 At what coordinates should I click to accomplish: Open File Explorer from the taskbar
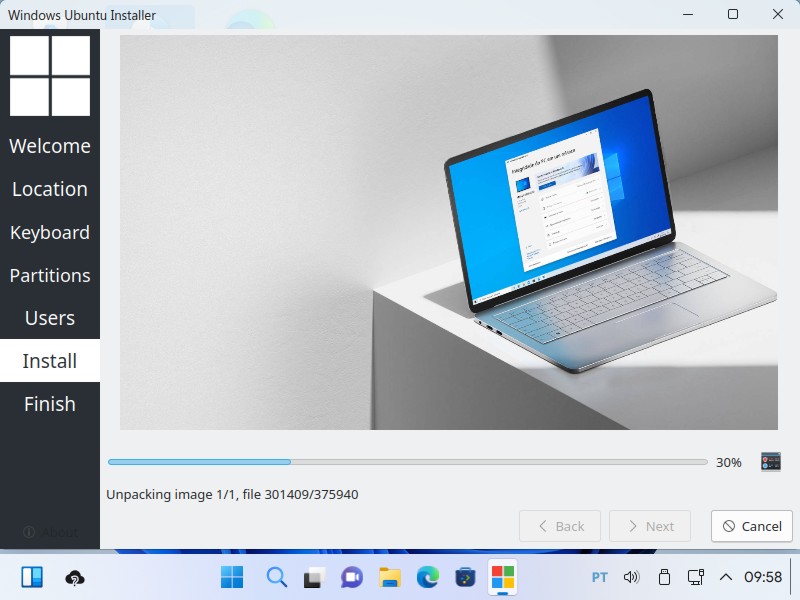(390, 577)
